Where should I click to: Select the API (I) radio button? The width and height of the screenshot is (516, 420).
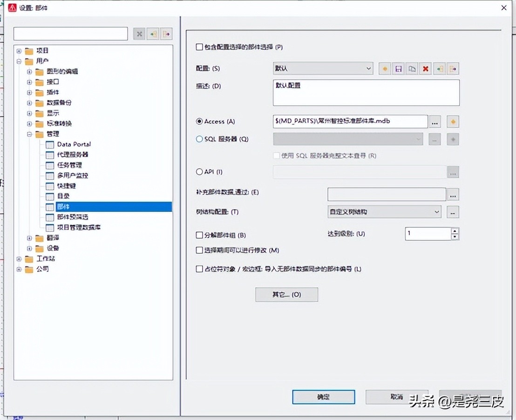tap(199, 172)
